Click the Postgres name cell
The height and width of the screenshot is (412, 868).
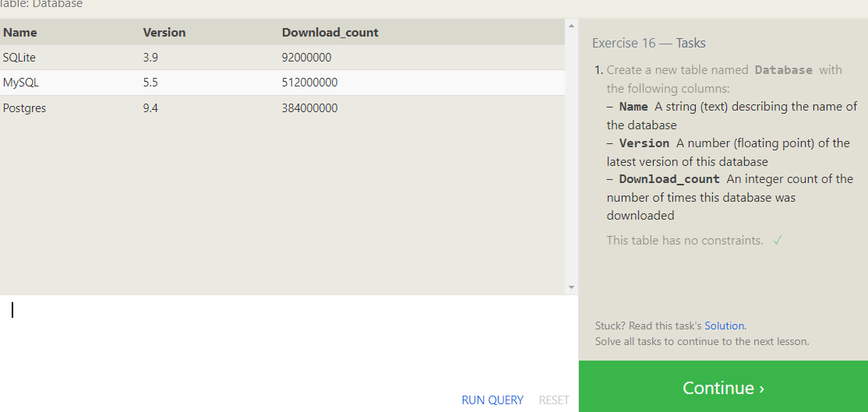click(x=24, y=108)
